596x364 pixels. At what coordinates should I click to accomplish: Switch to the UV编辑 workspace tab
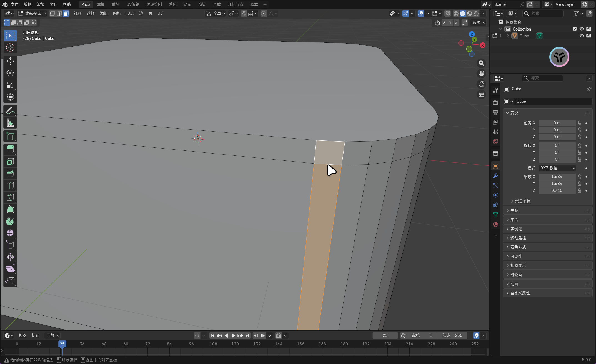(x=133, y=4)
